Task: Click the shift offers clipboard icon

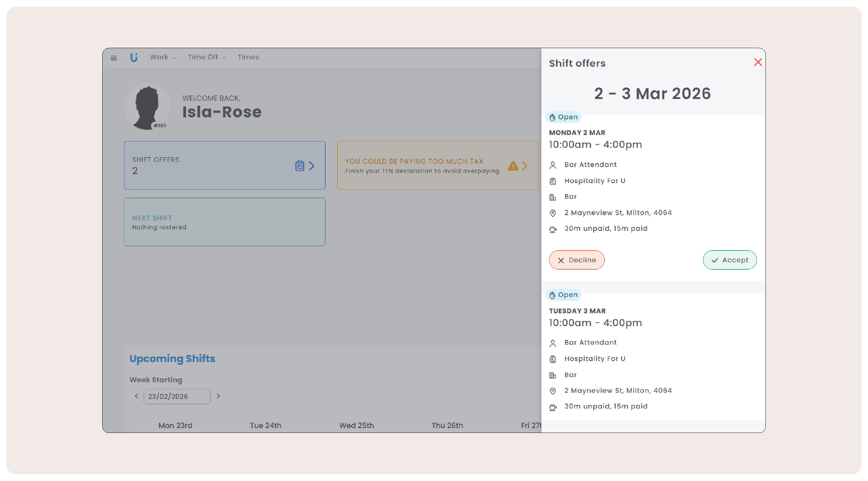Action: click(x=300, y=166)
